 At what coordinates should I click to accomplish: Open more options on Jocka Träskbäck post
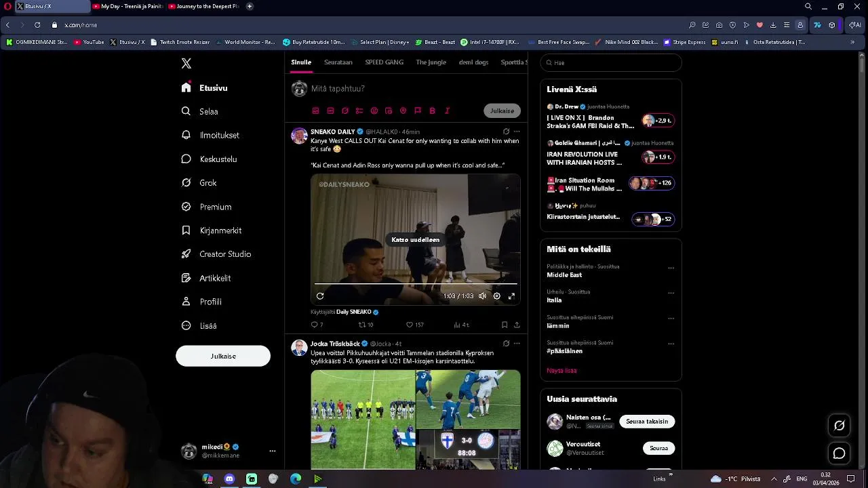[517, 344]
